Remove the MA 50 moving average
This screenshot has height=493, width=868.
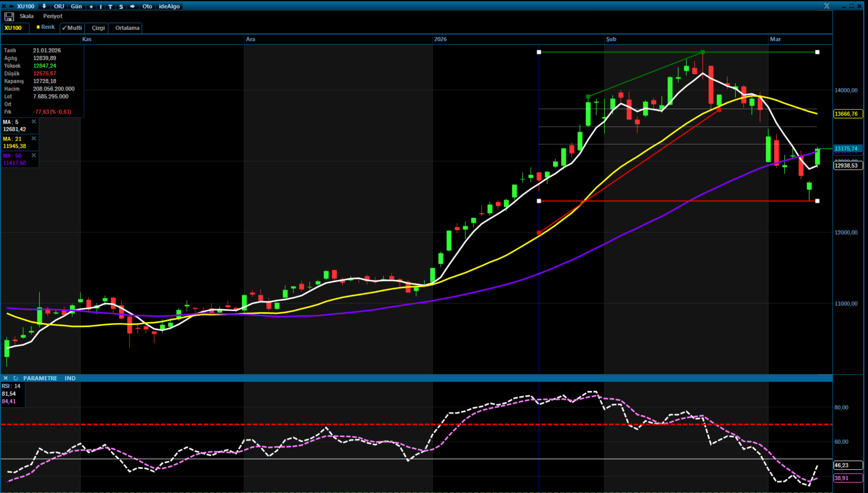point(34,155)
